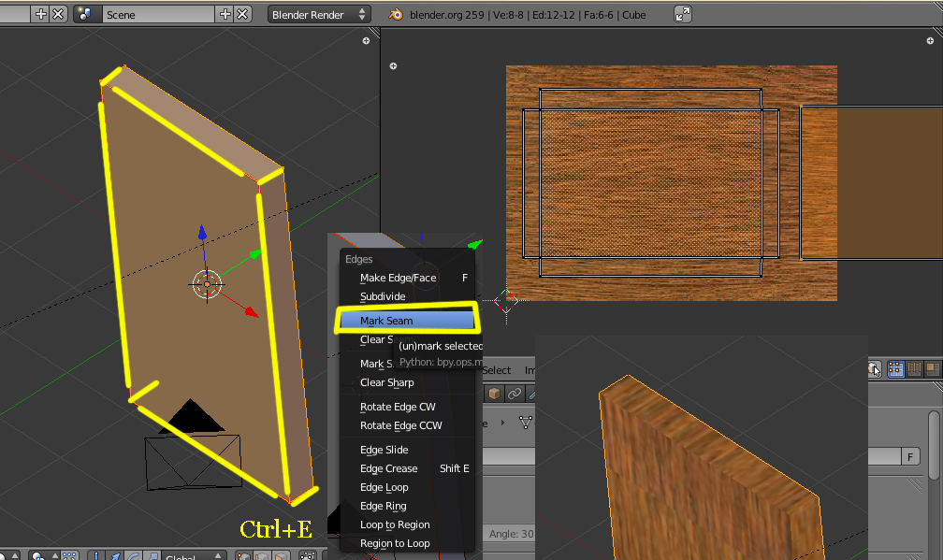Screen dimensions: 943x560
Task: Click the UV edge select mode icon
Action: coord(914,369)
